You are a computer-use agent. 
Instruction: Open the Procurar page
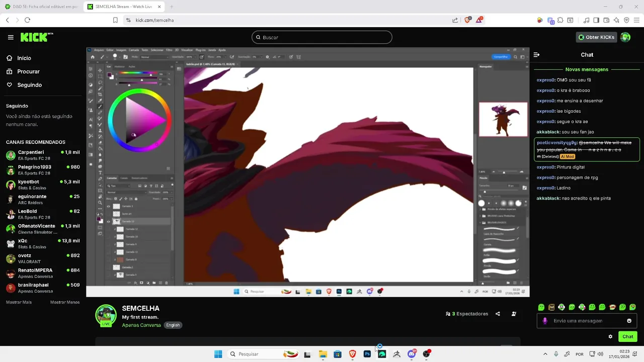(28, 71)
